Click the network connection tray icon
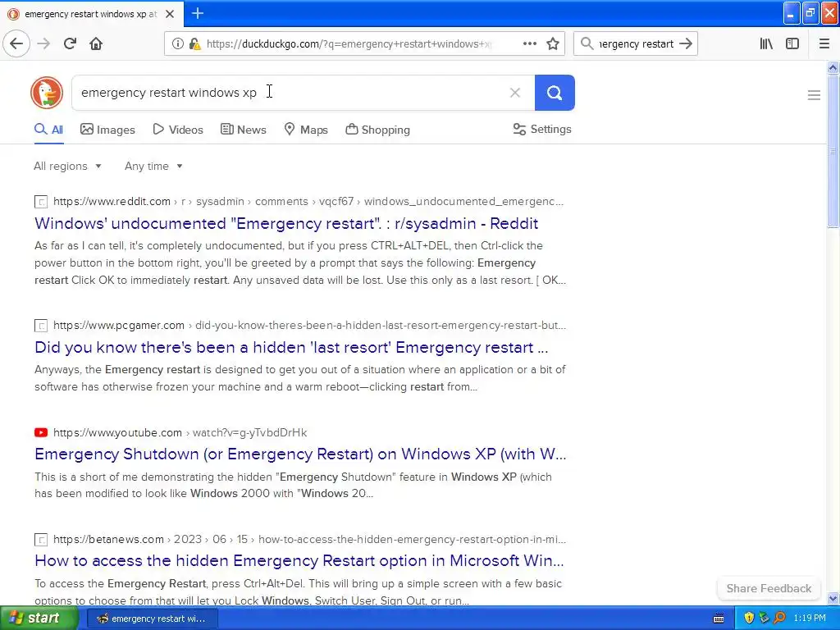This screenshot has width=840, height=630. (765, 619)
